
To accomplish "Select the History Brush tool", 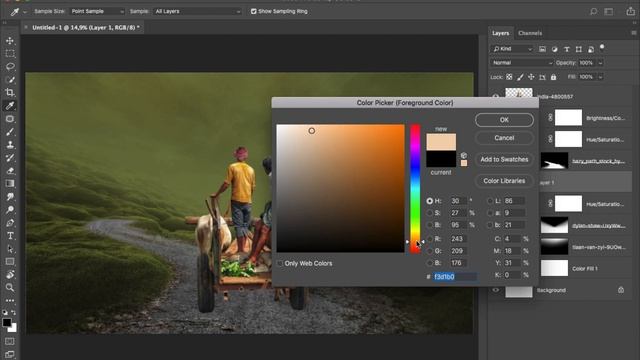I will [x=10, y=158].
